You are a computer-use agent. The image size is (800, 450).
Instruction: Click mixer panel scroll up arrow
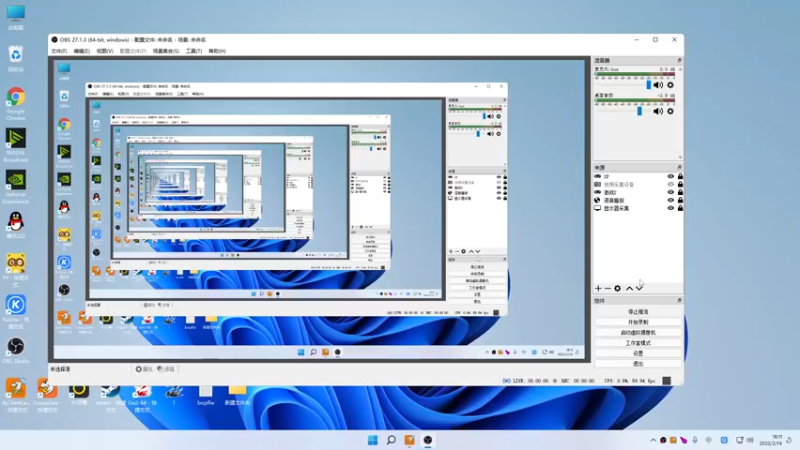(x=680, y=68)
